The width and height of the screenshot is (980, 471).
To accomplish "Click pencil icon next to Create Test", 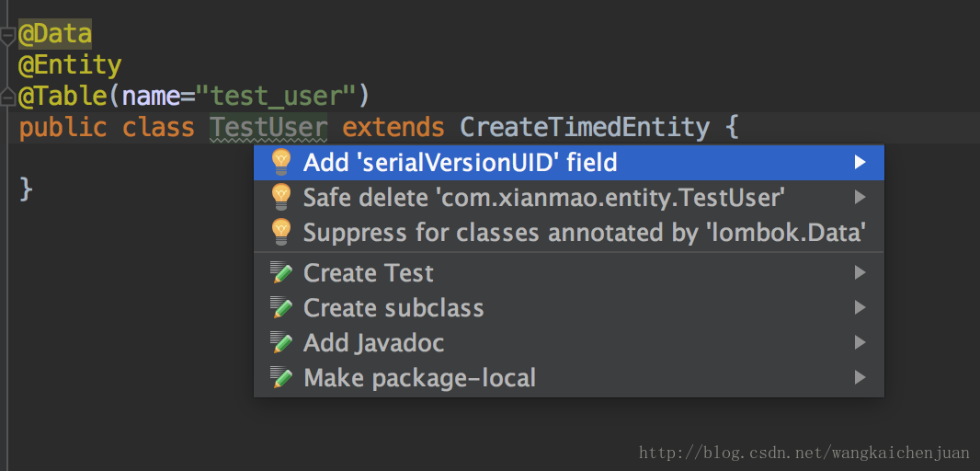I will pos(281,272).
